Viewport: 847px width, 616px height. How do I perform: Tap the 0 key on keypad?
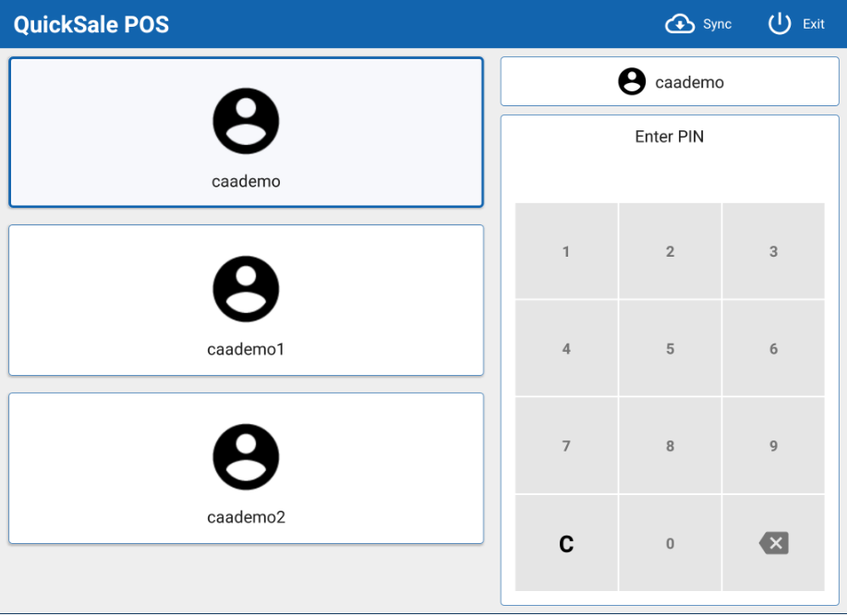[x=670, y=544]
